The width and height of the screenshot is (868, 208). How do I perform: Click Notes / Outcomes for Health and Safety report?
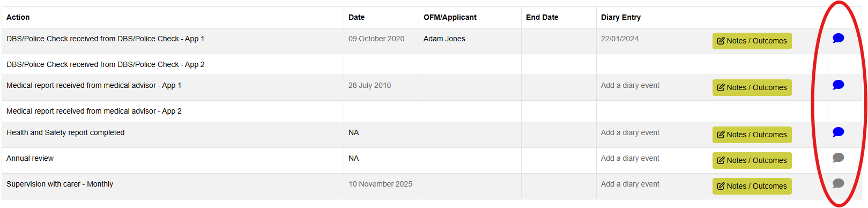[752, 135]
